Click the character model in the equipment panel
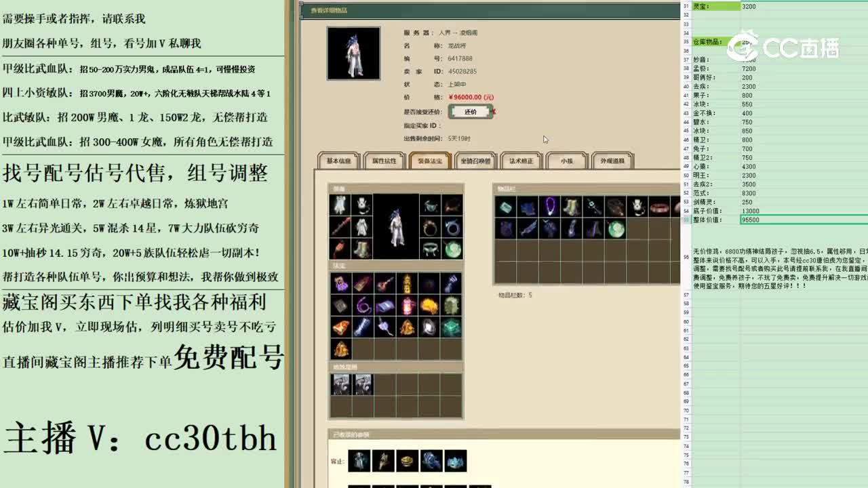Viewport: 868px width, 488px height. 395,227
